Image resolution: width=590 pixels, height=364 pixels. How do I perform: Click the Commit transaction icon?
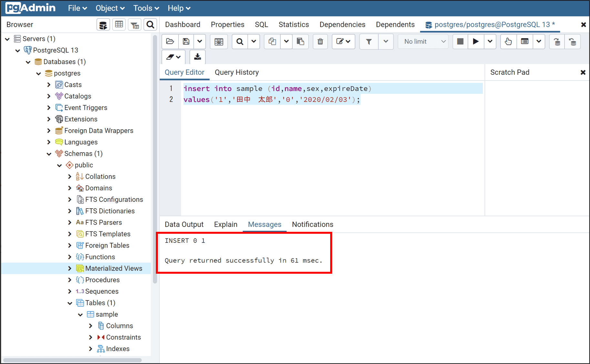tap(557, 42)
